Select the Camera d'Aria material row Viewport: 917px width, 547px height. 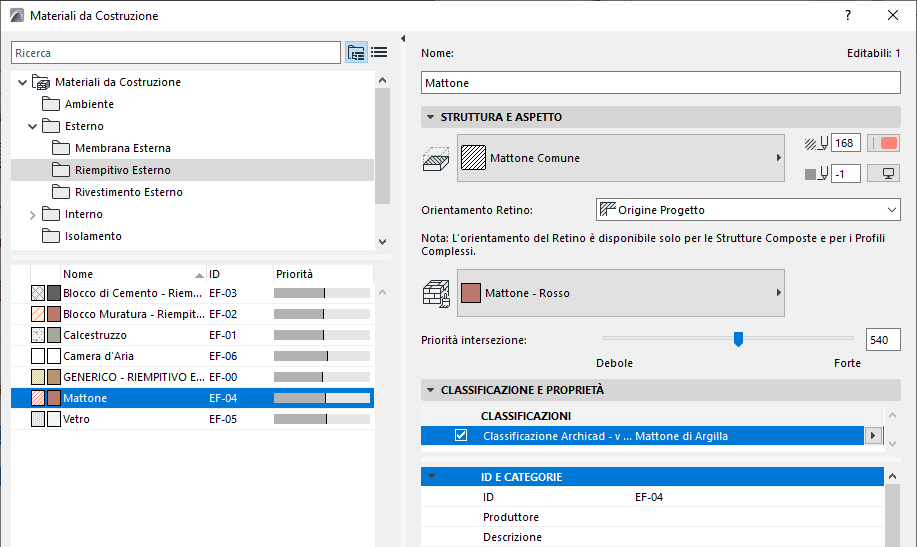192,356
